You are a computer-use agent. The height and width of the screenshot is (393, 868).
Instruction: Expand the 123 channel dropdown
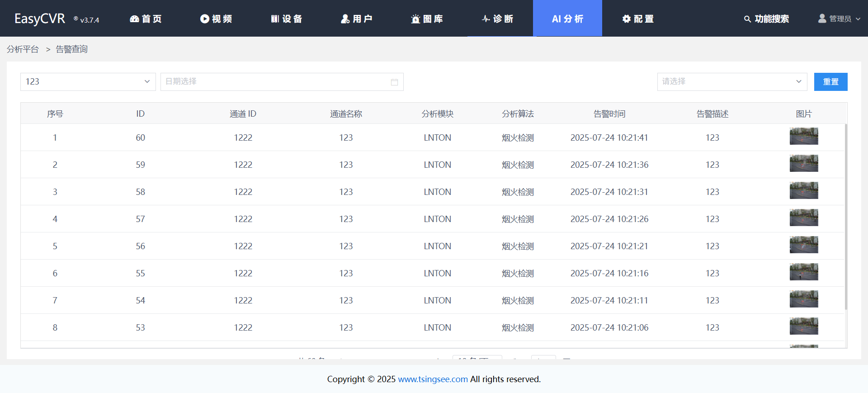pyautogui.click(x=147, y=82)
